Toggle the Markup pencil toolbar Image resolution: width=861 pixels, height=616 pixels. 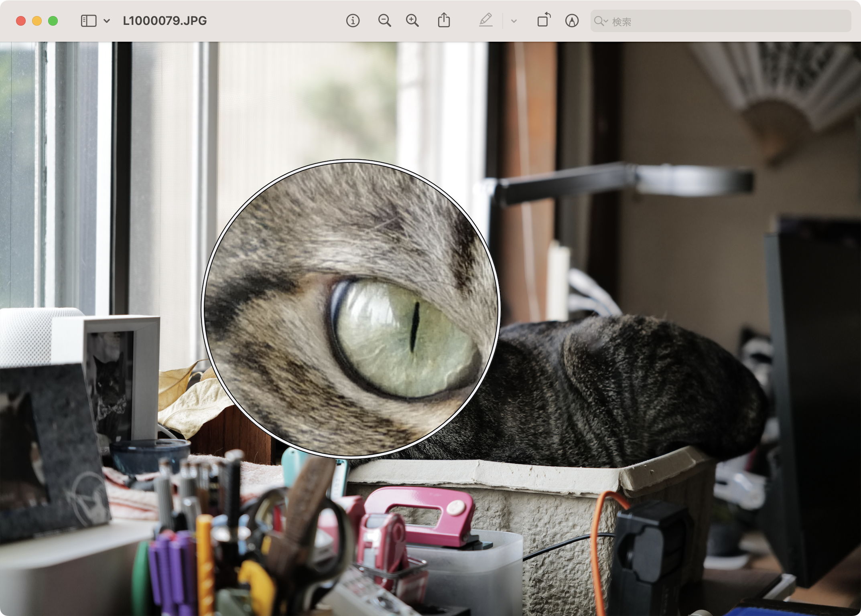486,20
